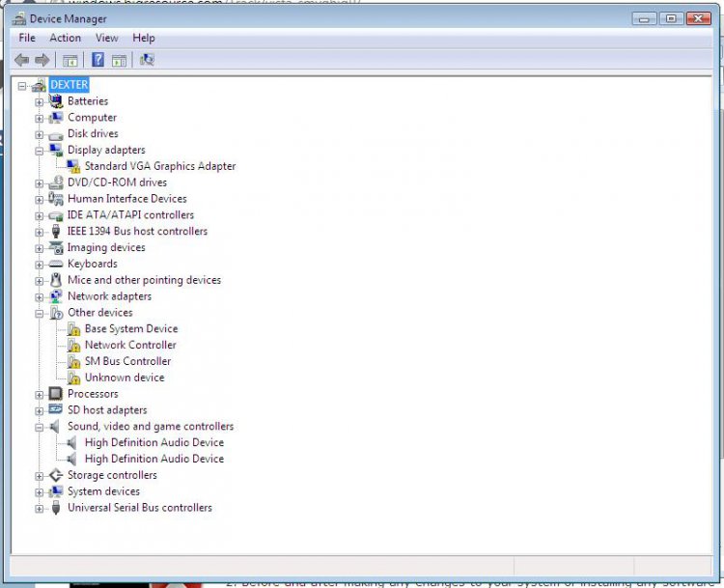The image size is (724, 588).
Task: Open the File menu
Action: 27,38
